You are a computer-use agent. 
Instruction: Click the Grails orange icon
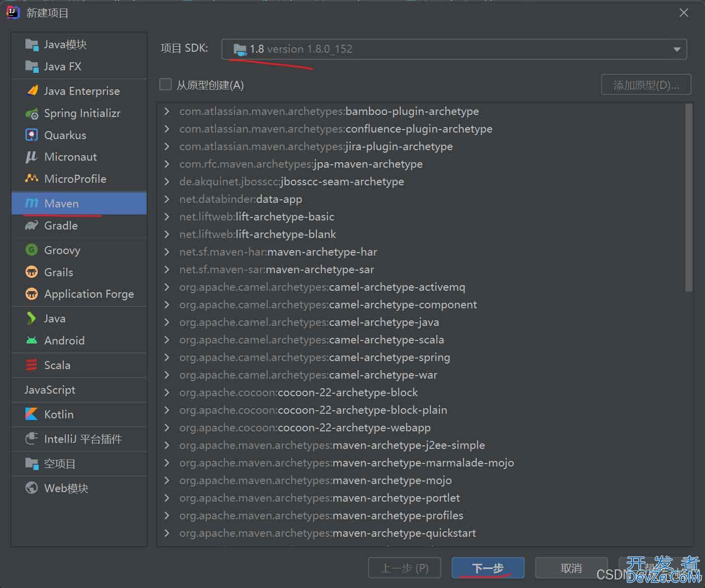(x=32, y=272)
